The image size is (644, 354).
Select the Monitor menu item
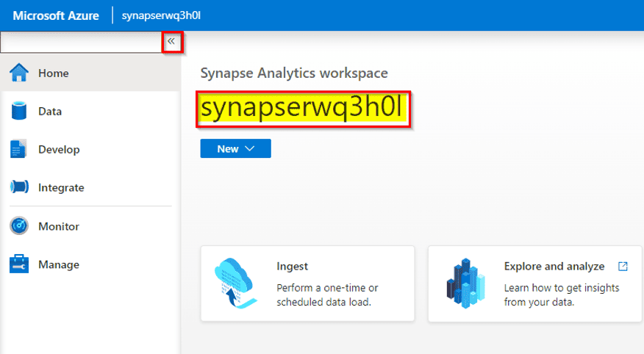pos(59,226)
